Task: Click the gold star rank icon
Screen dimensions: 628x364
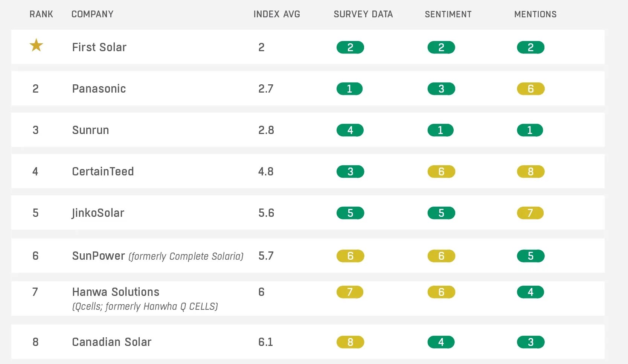Action: (x=36, y=46)
